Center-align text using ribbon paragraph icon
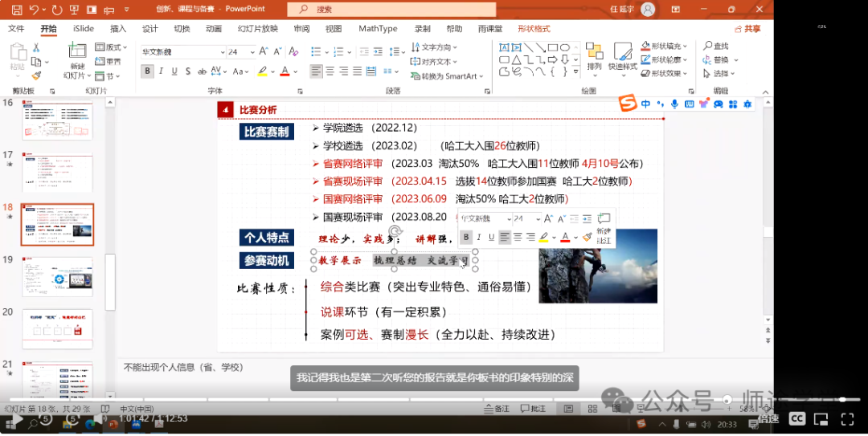Viewport: 868px width, 436px height. tap(330, 71)
